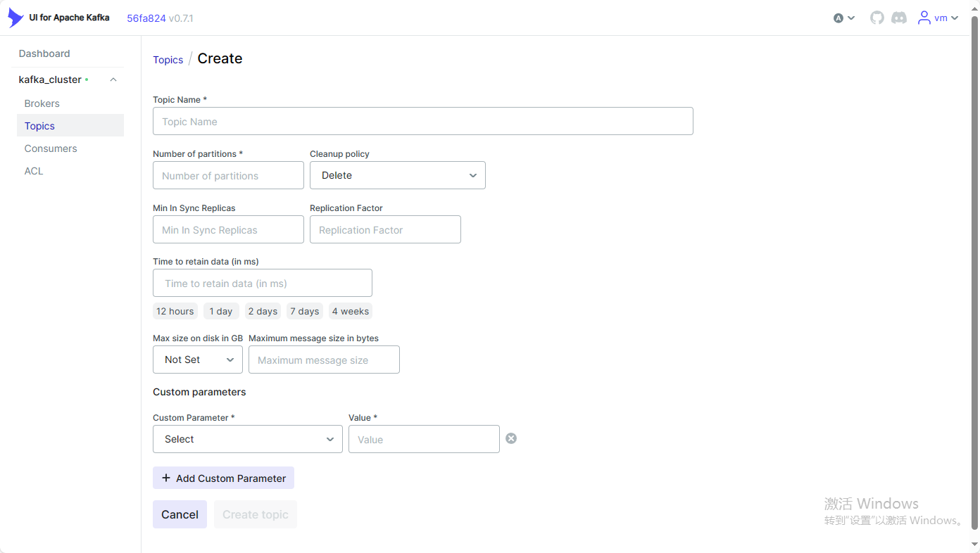This screenshot has height=553, width=980.
Task: Click the Topic Name input field
Action: [x=422, y=121]
